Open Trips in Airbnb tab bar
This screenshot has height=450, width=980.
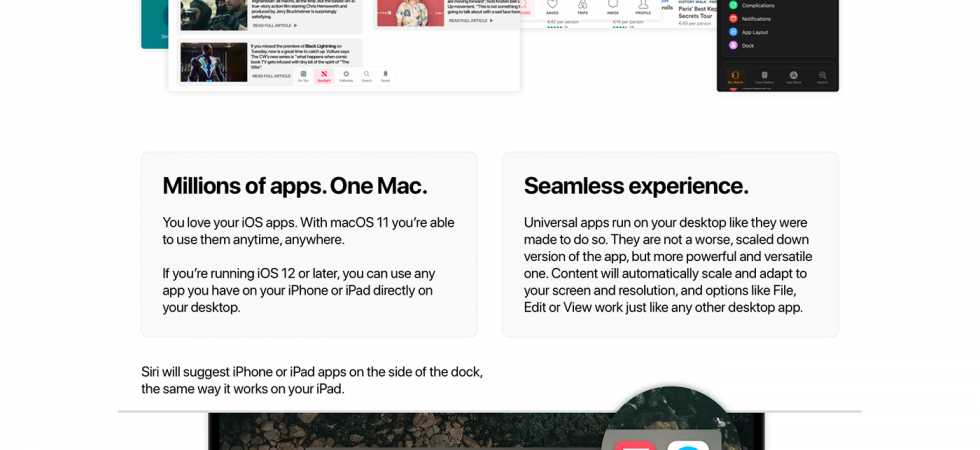[582, 7]
